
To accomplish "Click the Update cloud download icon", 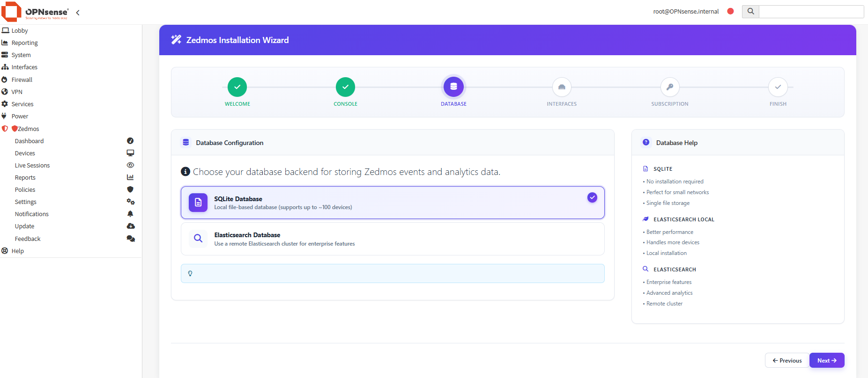I will coord(131,226).
